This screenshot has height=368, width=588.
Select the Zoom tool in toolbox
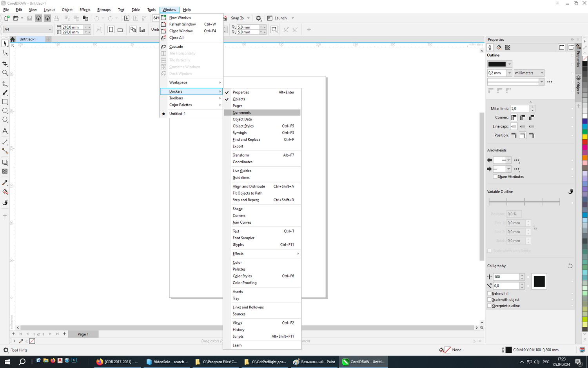[5, 73]
